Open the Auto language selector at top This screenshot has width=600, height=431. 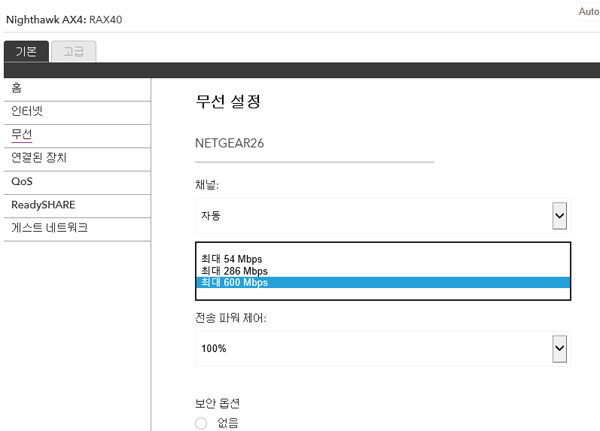(588, 11)
